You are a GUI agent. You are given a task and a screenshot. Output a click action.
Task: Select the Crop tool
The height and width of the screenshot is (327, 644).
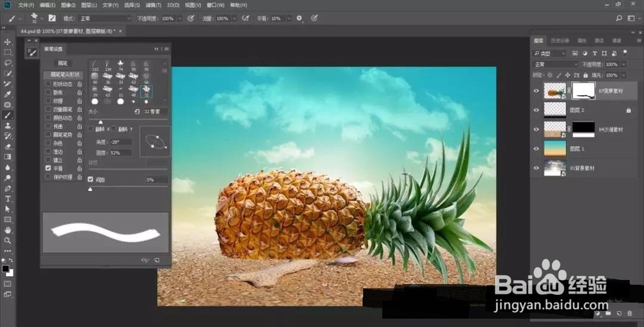pos(7,84)
